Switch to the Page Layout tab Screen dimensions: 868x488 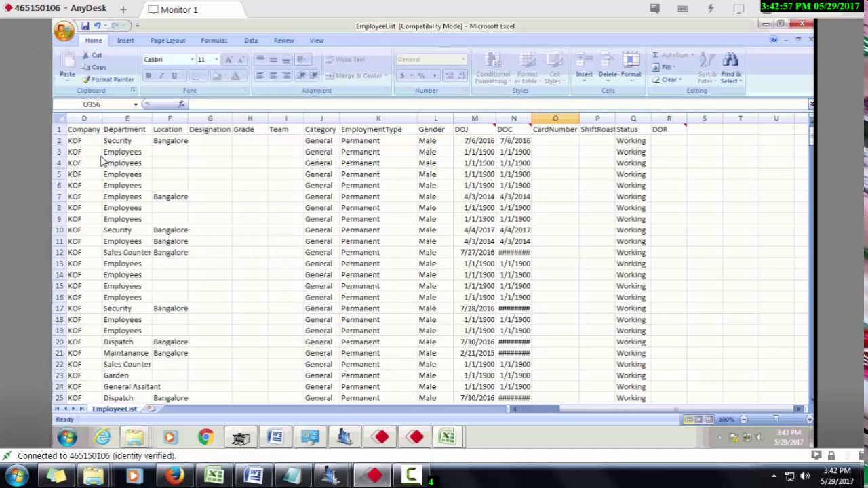coord(167,41)
